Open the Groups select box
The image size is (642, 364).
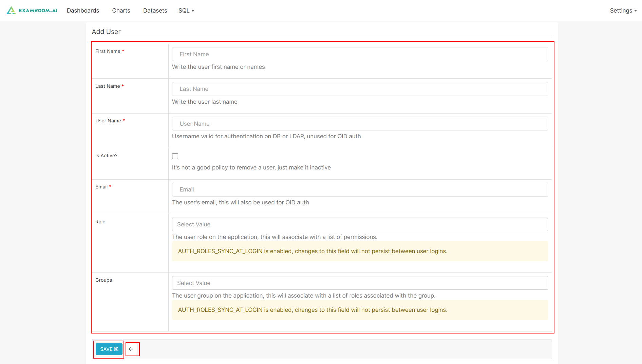(x=360, y=283)
